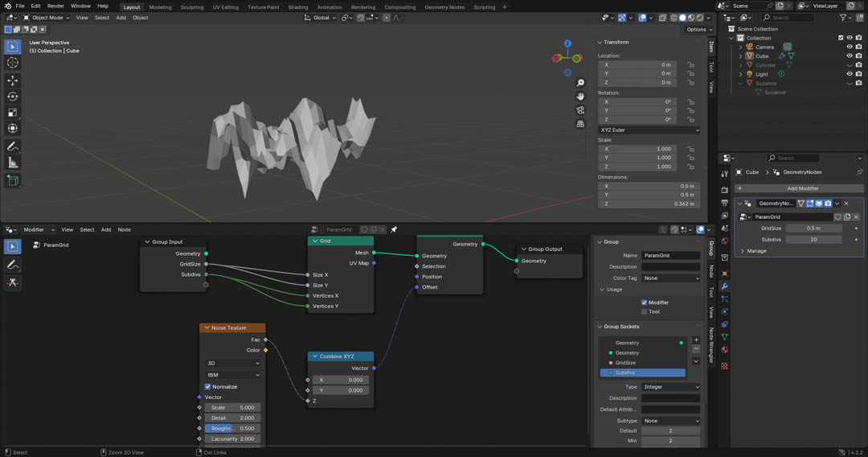Open the Render menu
Screen dimensions: 868x457
coord(55,6)
